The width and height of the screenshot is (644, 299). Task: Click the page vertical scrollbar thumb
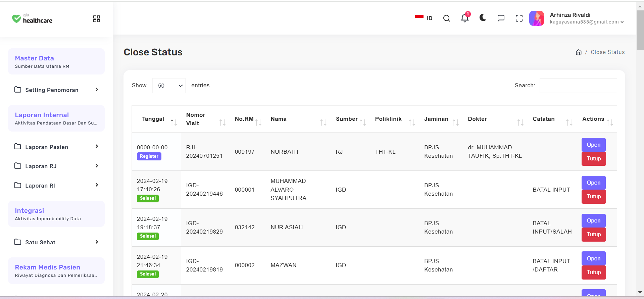click(x=640, y=30)
